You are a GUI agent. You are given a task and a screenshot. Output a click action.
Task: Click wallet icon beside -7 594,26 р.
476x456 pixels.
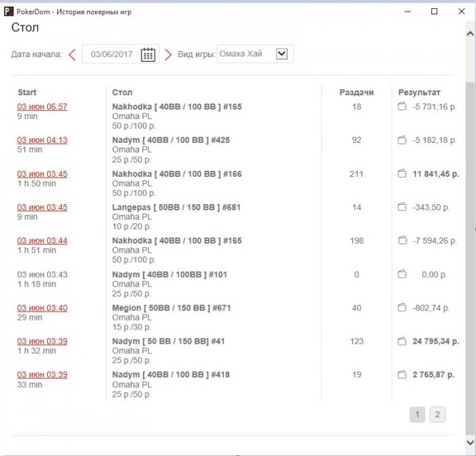pyautogui.click(x=403, y=241)
